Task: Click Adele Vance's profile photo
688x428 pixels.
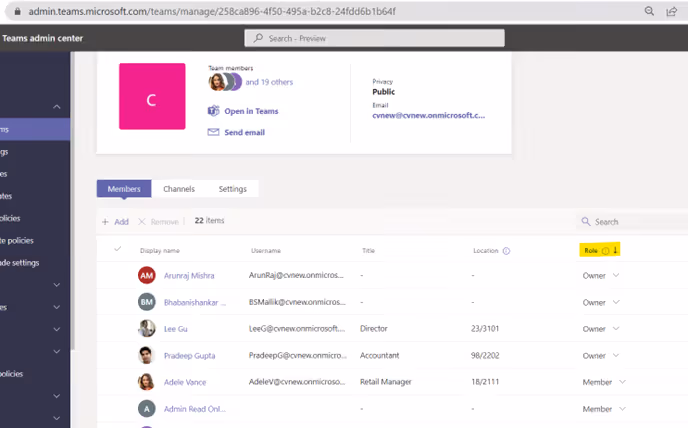Action: 147,382
